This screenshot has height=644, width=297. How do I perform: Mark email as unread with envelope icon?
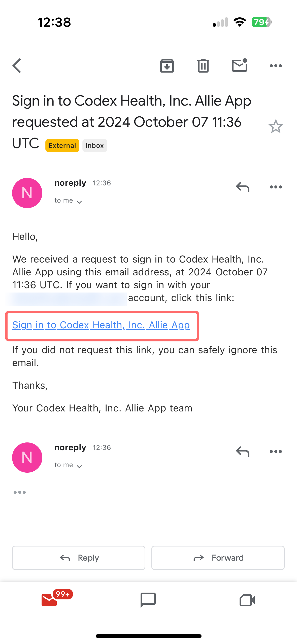click(240, 65)
